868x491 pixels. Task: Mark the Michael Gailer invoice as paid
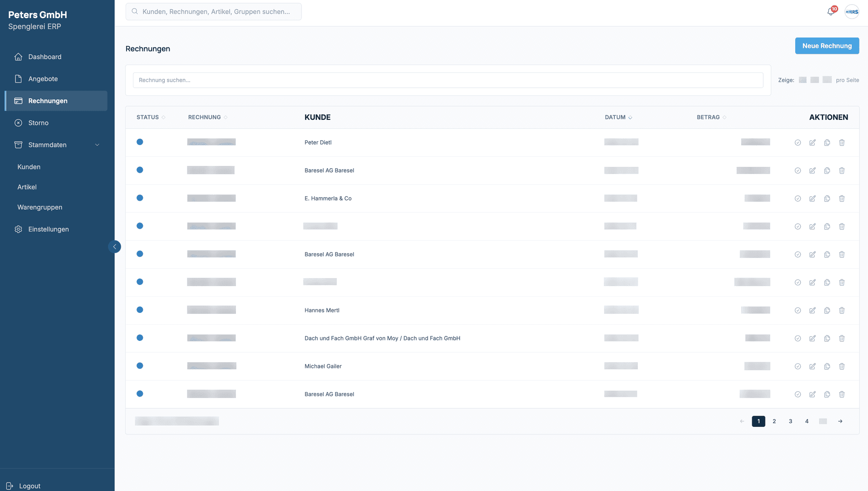point(798,367)
